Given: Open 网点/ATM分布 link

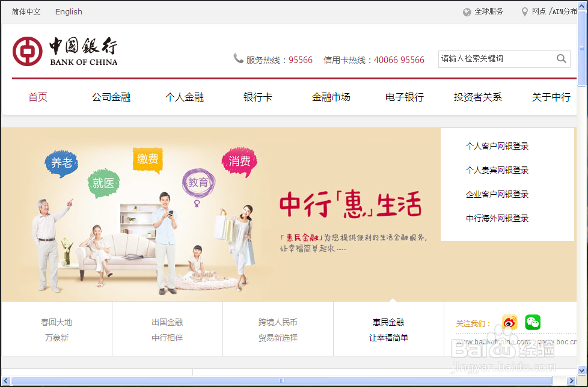Looking at the screenshot, I should (554, 11).
